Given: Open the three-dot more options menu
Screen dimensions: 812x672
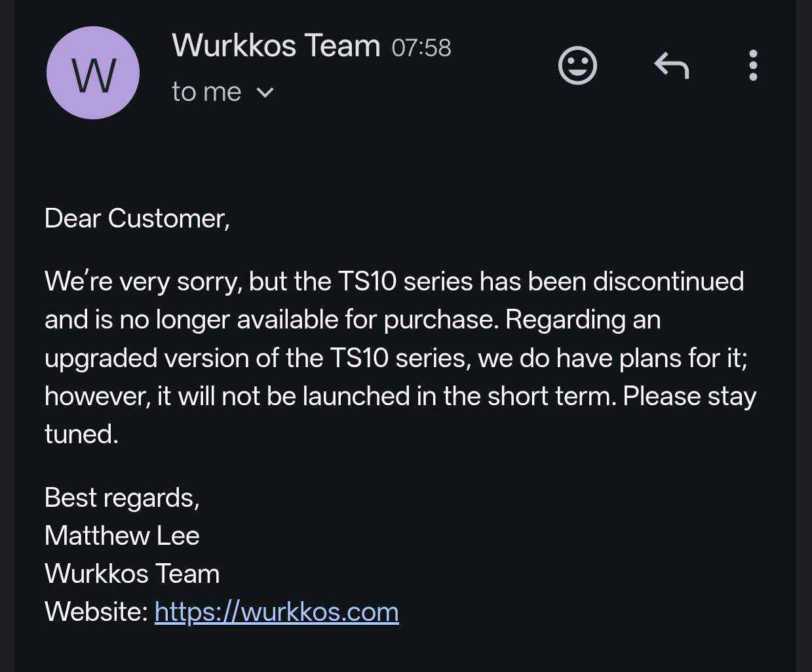Looking at the screenshot, I should [753, 66].
